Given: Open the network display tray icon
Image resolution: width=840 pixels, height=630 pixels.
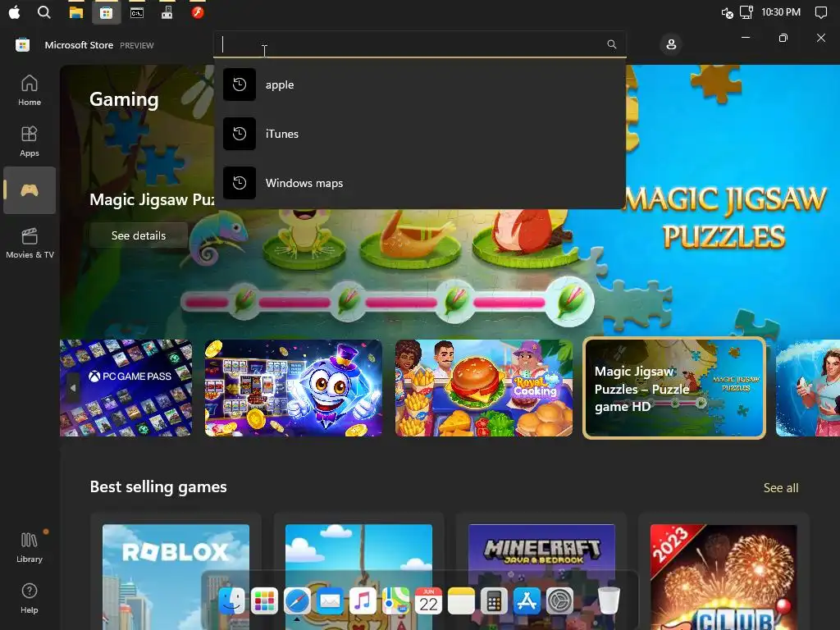Looking at the screenshot, I should coord(746,12).
